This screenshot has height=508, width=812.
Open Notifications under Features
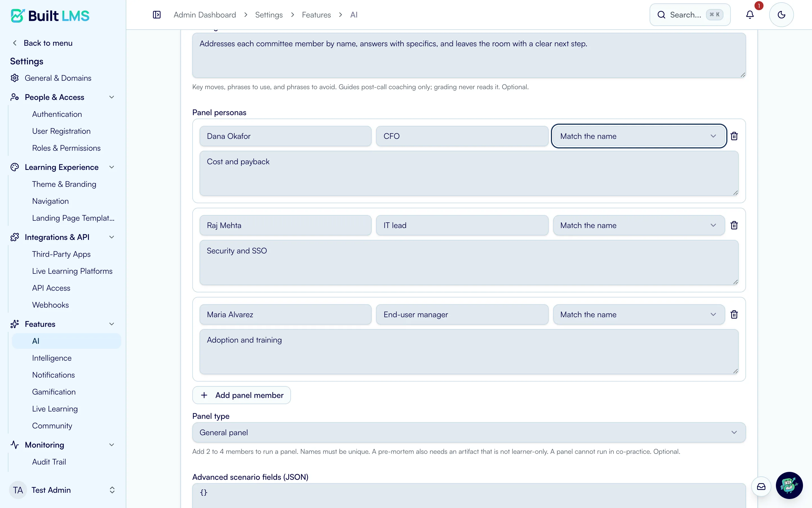[x=53, y=375]
